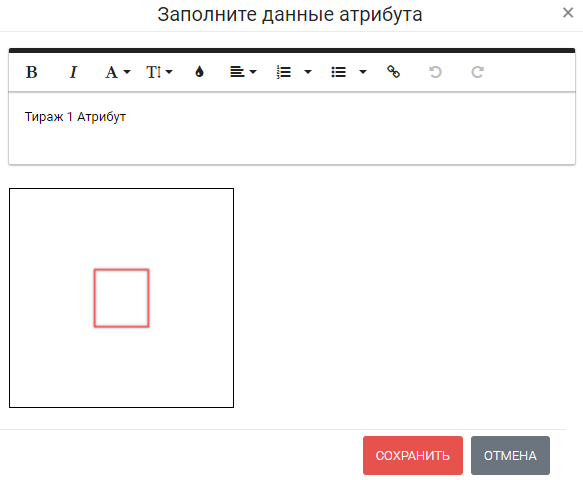Toggle italic text formatting
The height and width of the screenshot is (480, 583).
(73, 72)
